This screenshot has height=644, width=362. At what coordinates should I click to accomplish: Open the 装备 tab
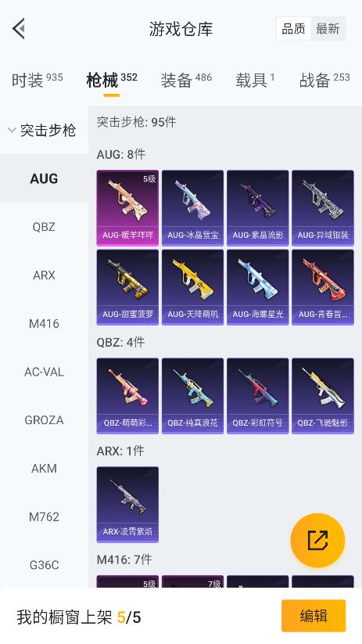point(186,80)
